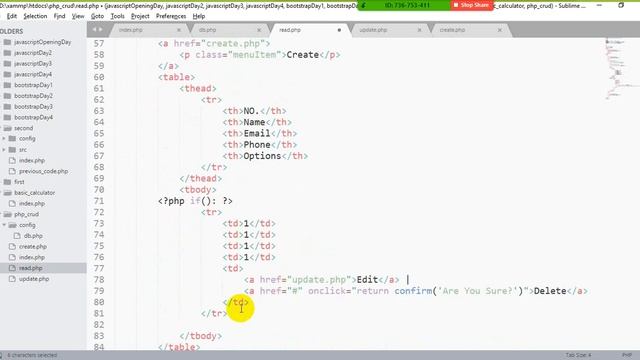
Task: Click line number 79 in the gutter
Action: tap(99, 291)
